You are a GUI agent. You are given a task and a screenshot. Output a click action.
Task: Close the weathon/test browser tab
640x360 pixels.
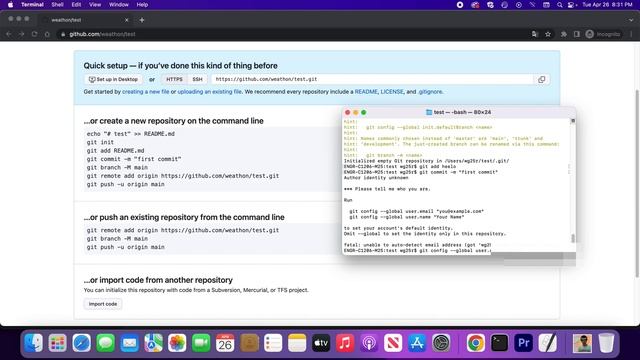tap(127, 20)
